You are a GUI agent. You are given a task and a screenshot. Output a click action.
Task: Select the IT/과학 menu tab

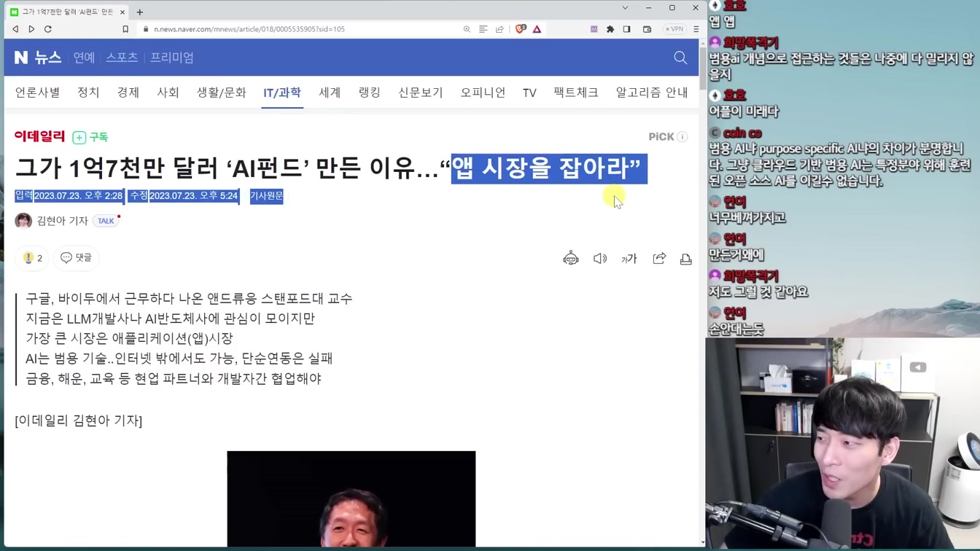282,93
